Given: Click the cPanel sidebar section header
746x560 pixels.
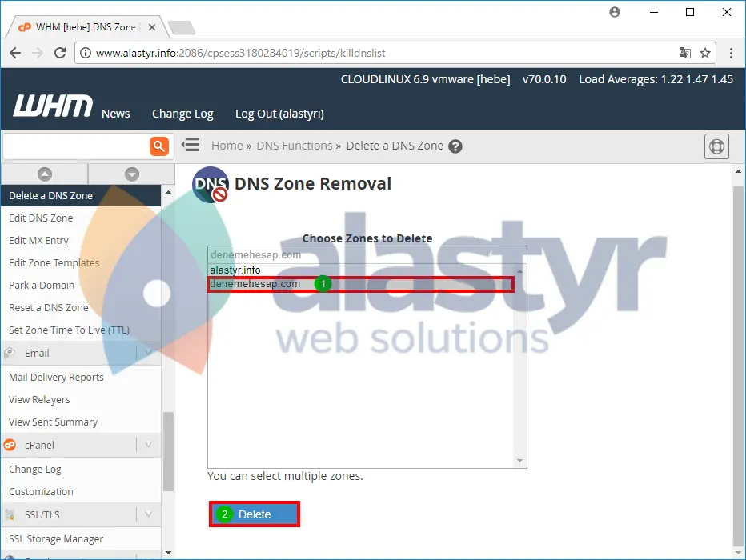Looking at the screenshot, I should 81,445.
